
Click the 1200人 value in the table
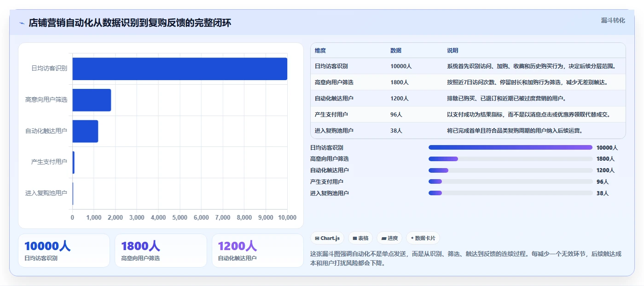tap(400, 99)
